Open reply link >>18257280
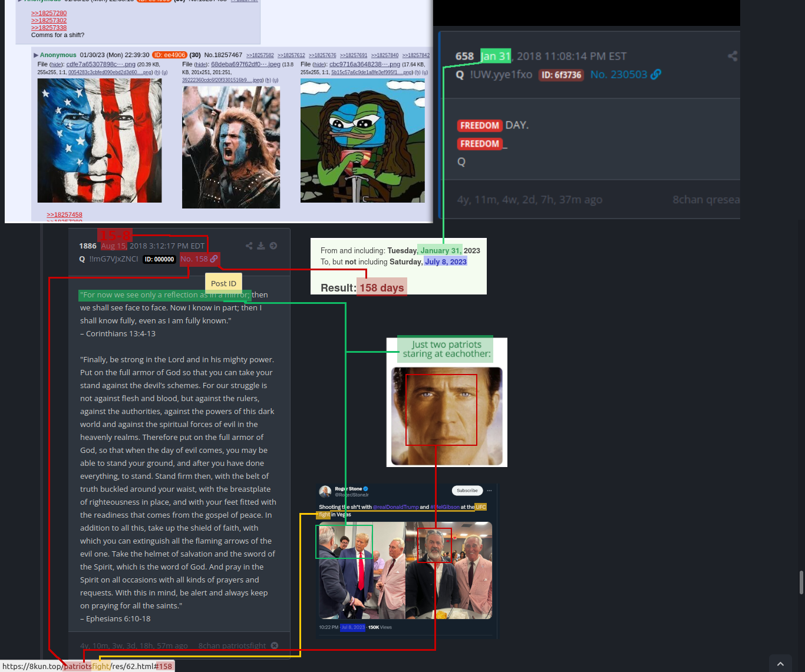Screen dimensions: 805x672 49,13
